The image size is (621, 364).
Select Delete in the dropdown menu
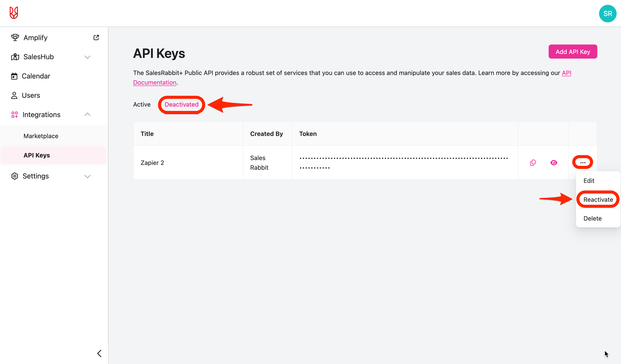pos(592,218)
